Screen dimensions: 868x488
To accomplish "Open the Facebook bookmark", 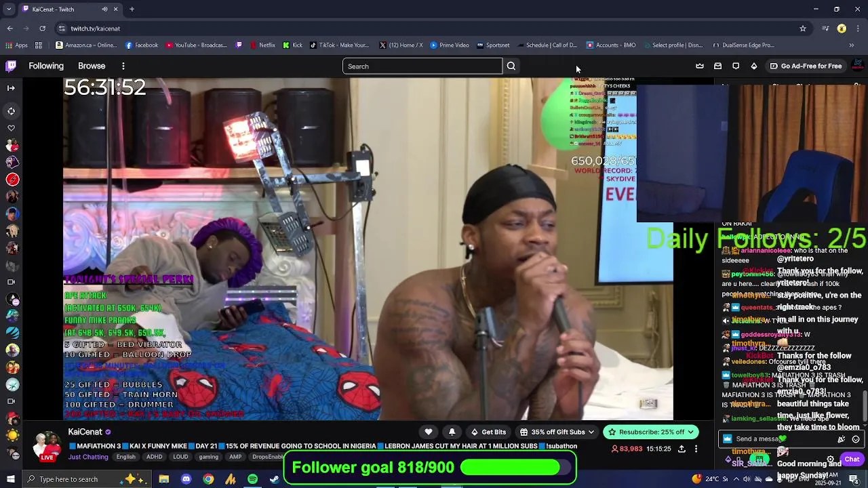I will pyautogui.click(x=142, y=45).
